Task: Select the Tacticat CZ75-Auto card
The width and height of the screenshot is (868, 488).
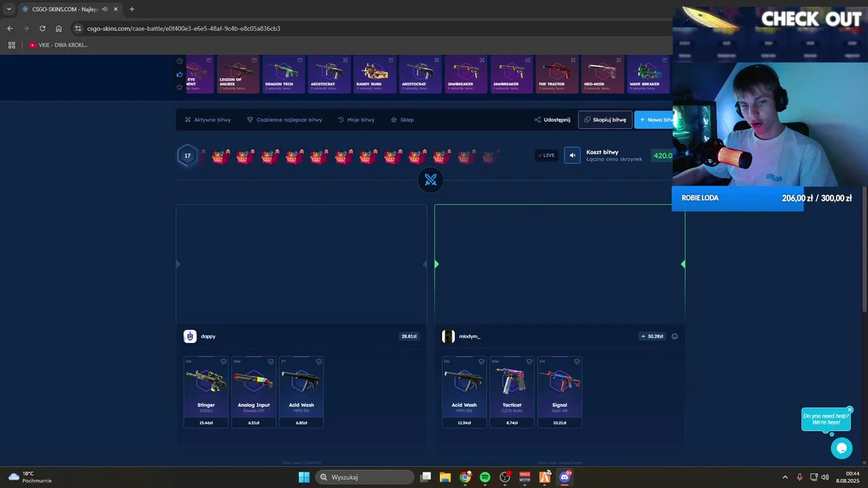Action: (x=512, y=392)
